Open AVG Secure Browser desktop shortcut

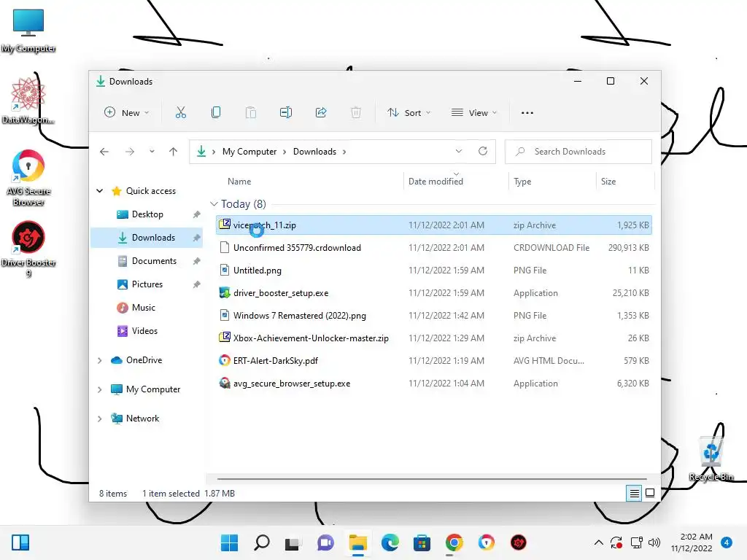pos(28,178)
